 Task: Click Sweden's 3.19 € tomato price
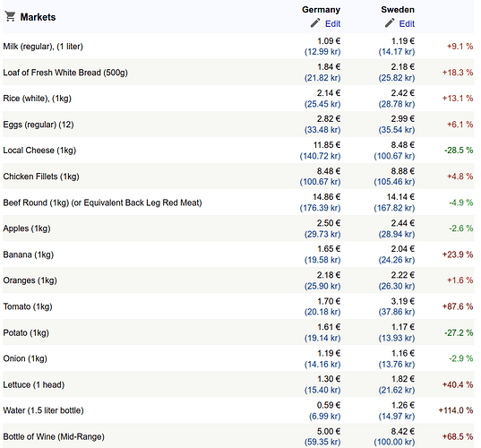[403, 301]
